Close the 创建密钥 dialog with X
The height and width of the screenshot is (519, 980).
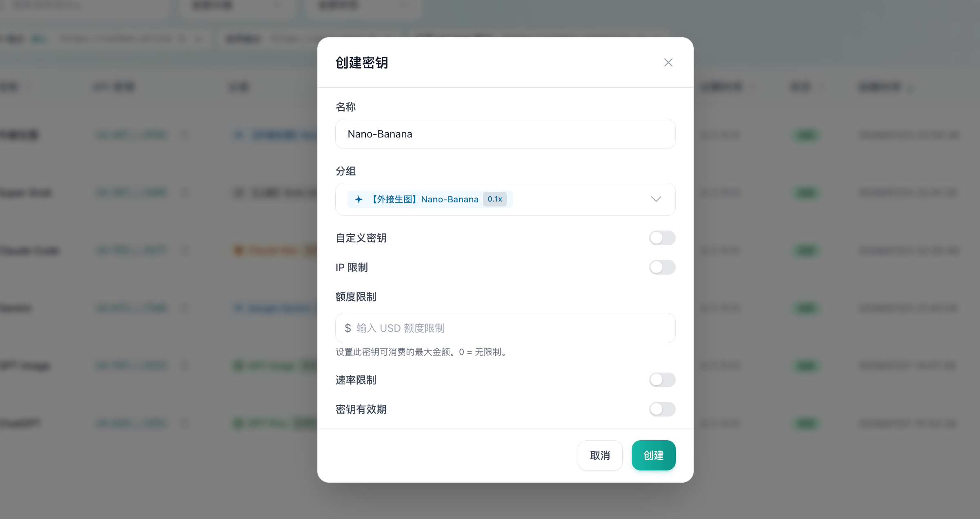668,62
